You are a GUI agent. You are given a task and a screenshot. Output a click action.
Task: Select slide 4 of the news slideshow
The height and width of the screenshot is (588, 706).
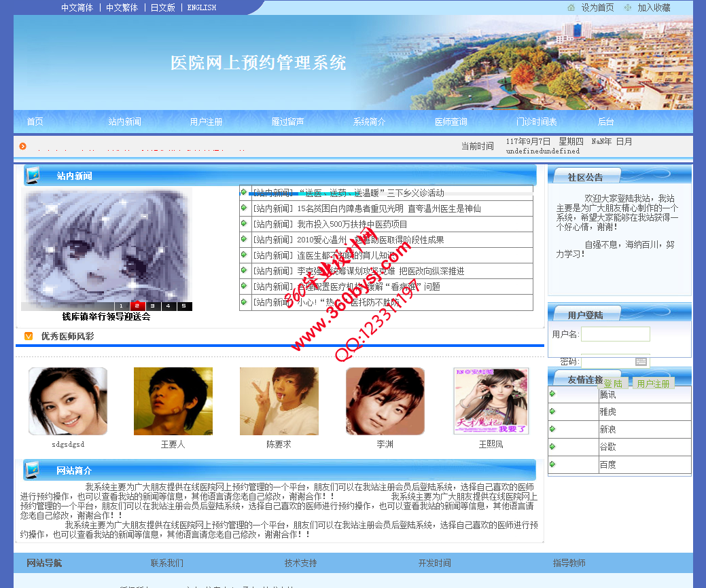[169, 306]
